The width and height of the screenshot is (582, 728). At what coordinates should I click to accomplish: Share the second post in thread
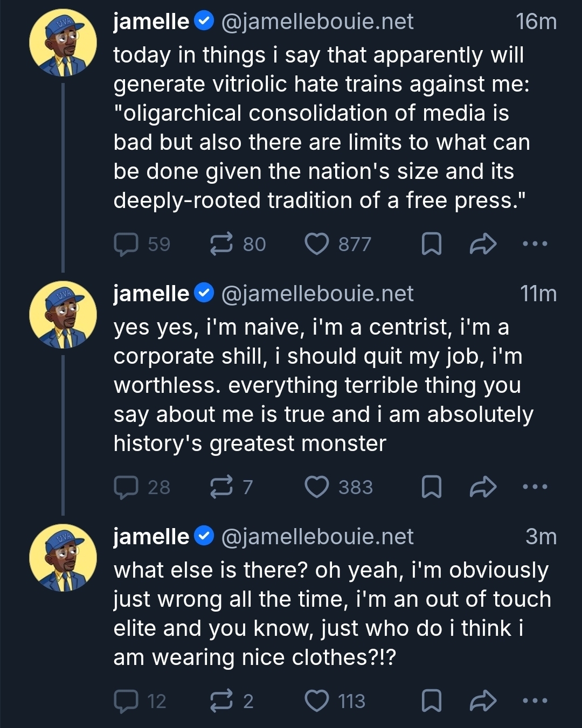[482, 487]
